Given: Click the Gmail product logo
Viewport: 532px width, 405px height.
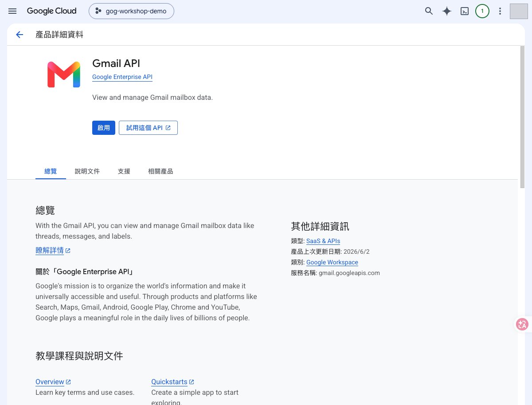Looking at the screenshot, I should 64,75.
